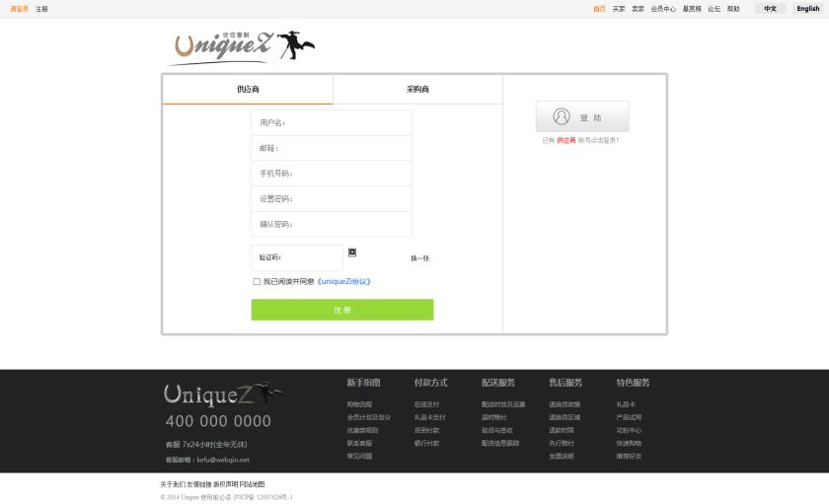829x504 pixels.
Task: Open 帮助 in top navigation
Action: click(x=733, y=9)
